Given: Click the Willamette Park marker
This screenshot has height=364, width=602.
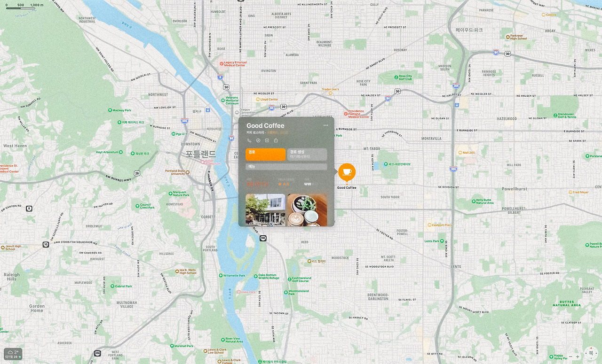Looking at the screenshot, I should [221, 276].
